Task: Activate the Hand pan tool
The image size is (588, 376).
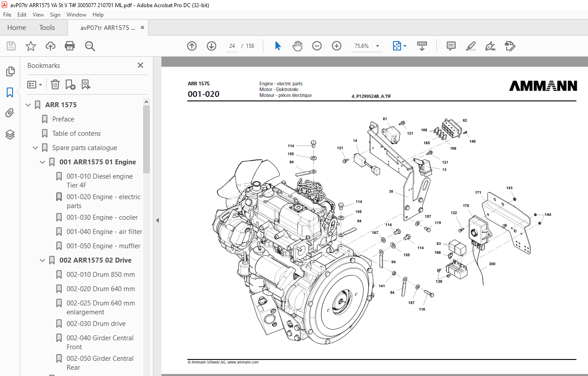Action: (297, 46)
